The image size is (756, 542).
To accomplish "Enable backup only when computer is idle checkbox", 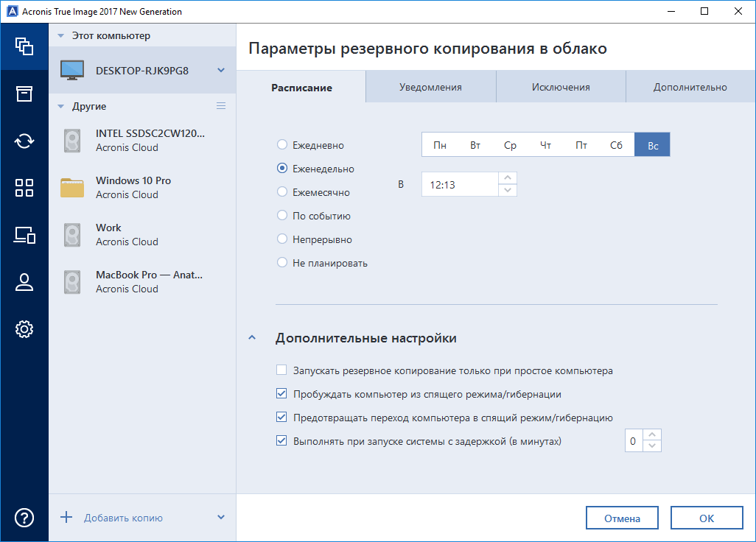I will click(x=281, y=370).
